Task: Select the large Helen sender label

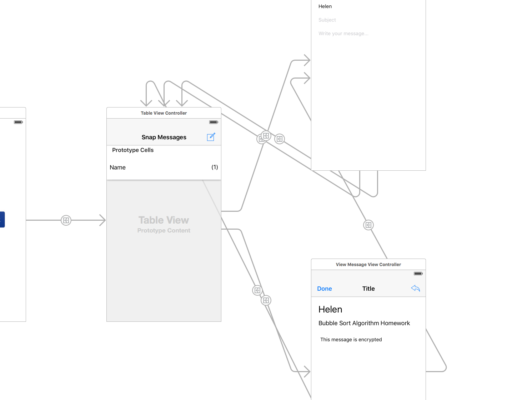Action: point(330,309)
